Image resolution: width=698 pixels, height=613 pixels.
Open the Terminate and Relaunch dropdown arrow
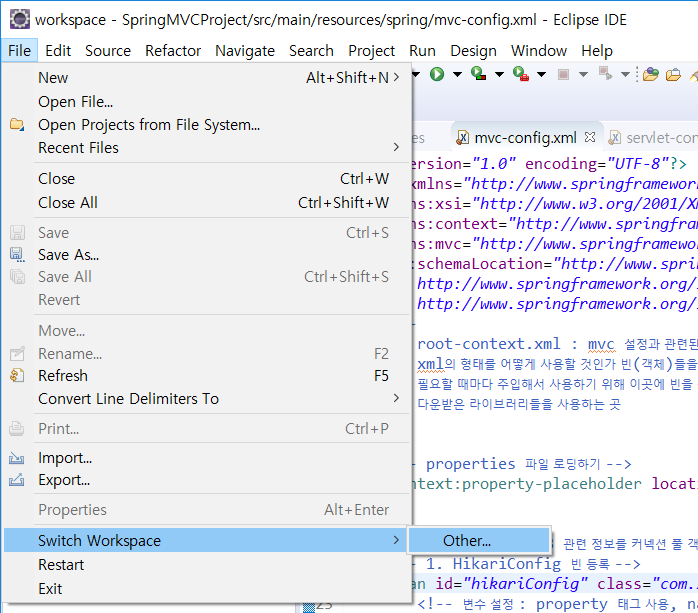coord(625,74)
